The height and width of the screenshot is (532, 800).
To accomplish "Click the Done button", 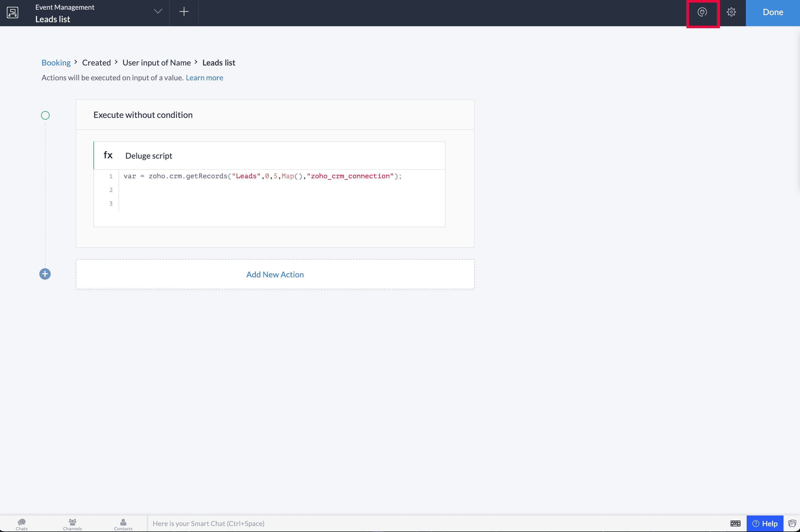I will 773,13.
